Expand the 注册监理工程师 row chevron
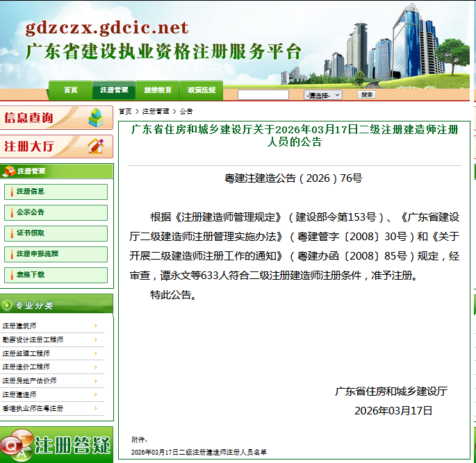Viewport: 476px width, 463px height. pyautogui.click(x=96, y=353)
